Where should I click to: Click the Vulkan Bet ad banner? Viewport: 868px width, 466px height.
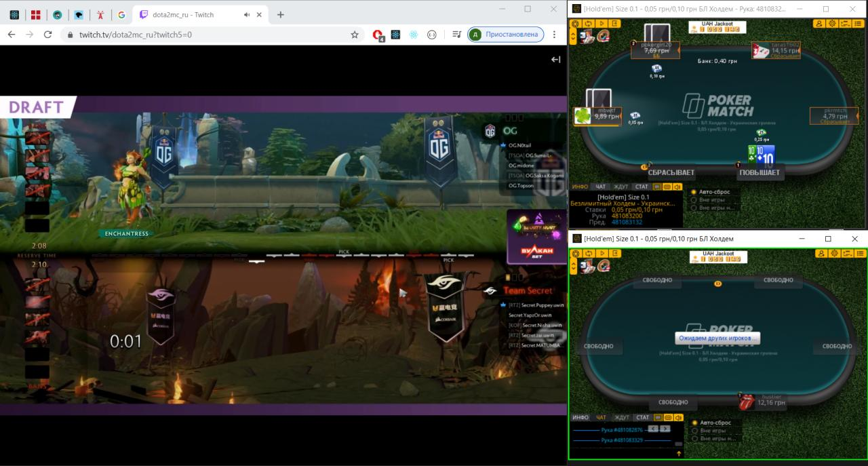click(536, 238)
